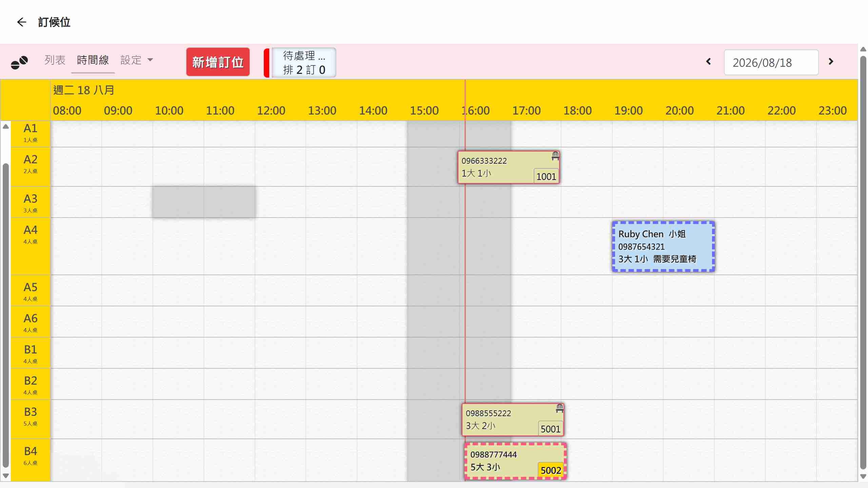Select table row B1 label
The height and width of the screenshot is (488, 868).
tap(31, 353)
